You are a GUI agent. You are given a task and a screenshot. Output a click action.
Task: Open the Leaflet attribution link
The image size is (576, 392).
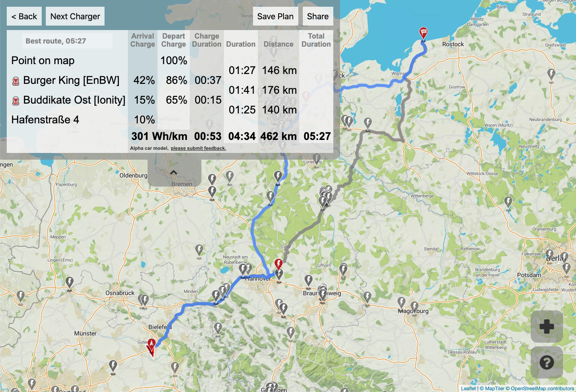(468, 388)
